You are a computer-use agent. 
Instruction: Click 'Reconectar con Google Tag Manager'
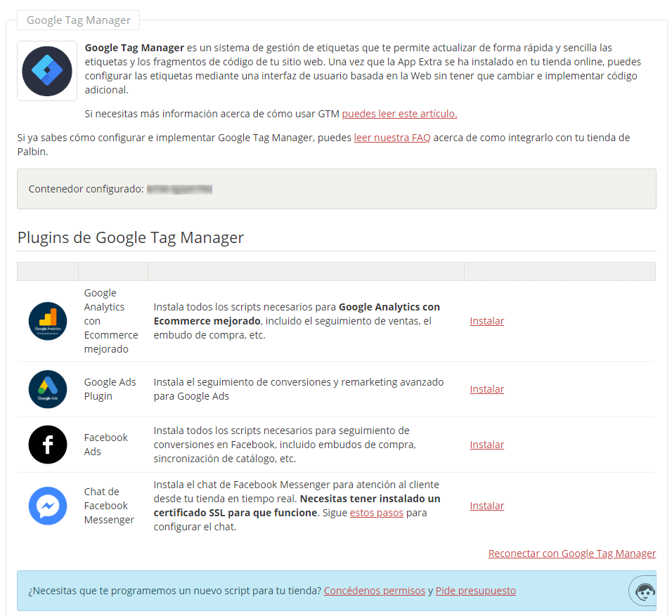click(x=571, y=553)
